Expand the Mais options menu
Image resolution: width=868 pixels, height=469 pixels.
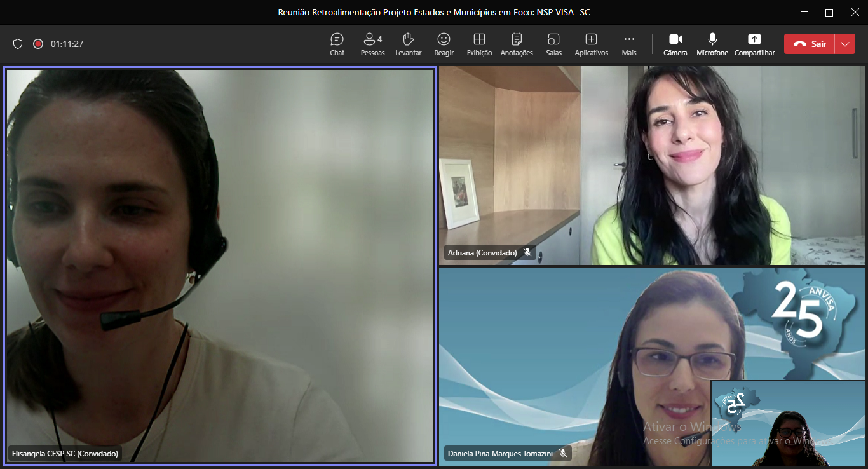click(629, 44)
